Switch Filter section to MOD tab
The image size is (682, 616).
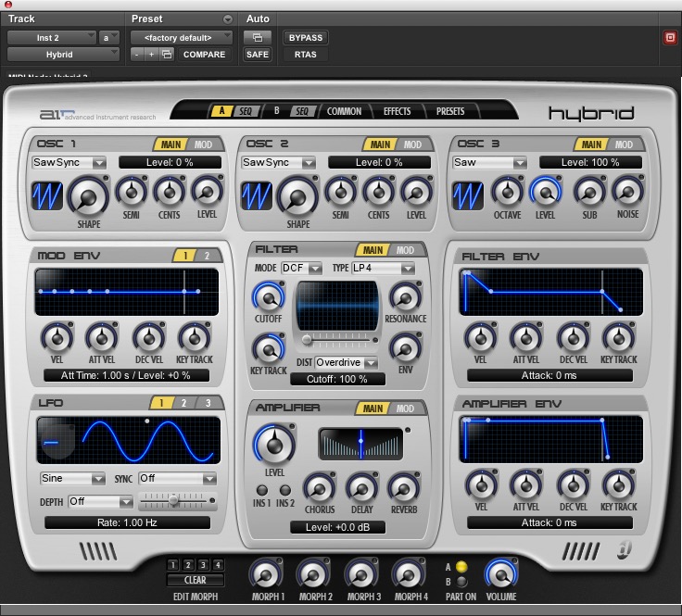pyautogui.click(x=405, y=250)
